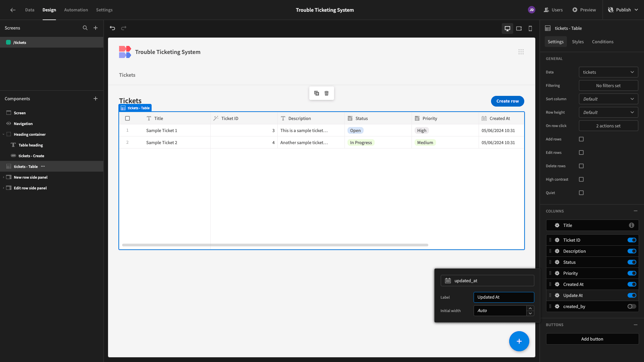The height and width of the screenshot is (362, 644).
Task: Expand the New row side panel
Action: coord(4,177)
